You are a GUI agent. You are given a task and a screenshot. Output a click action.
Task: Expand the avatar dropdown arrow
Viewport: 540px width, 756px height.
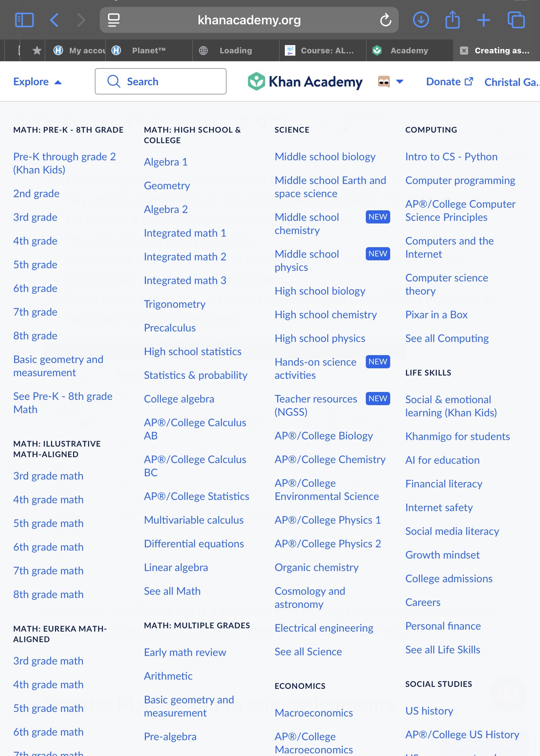click(x=400, y=81)
